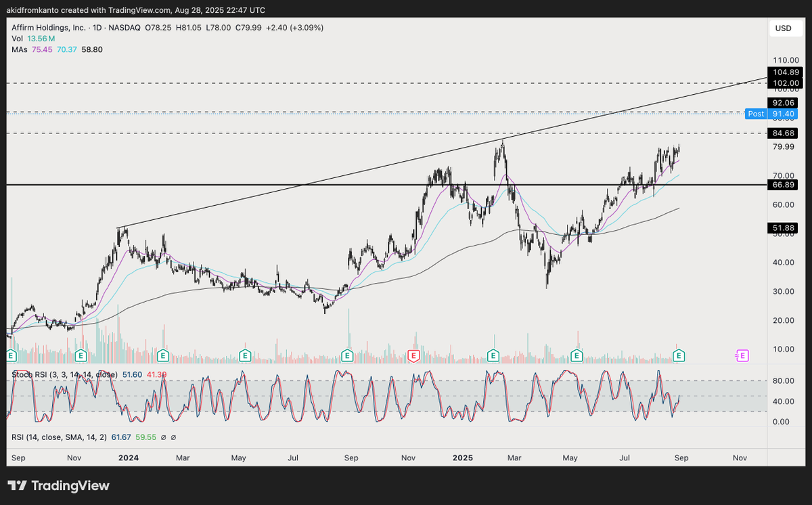
Task: Click the MAs indicator label
Action: coord(20,49)
